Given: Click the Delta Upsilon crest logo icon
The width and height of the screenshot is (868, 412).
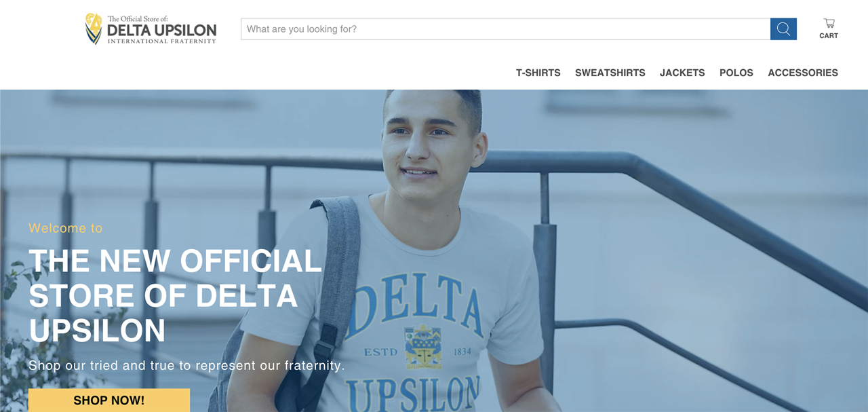Looking at the screenshot, I should click(94, 29).
